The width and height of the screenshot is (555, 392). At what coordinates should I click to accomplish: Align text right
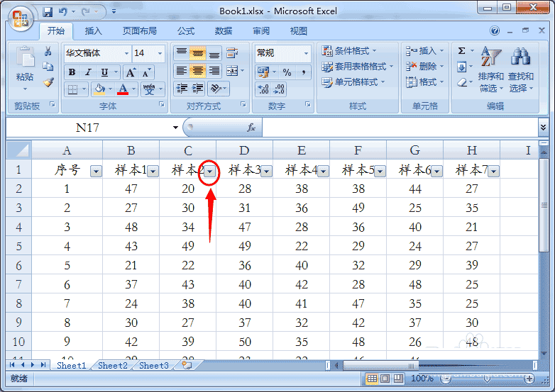[214, 71]
